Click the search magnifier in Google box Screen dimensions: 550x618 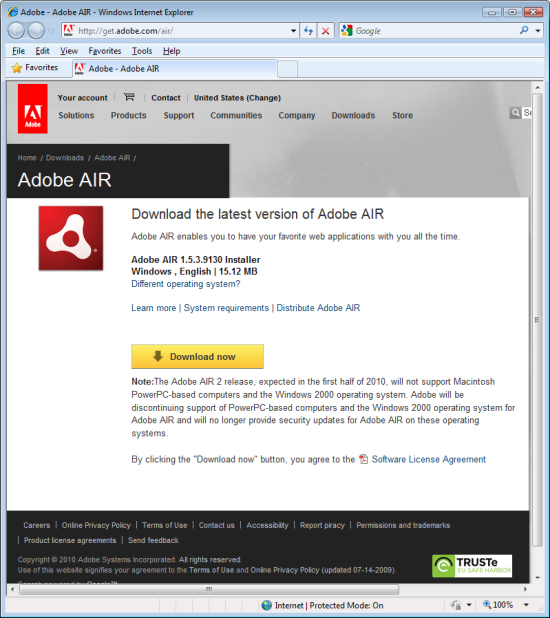click(x=524, y=30)
